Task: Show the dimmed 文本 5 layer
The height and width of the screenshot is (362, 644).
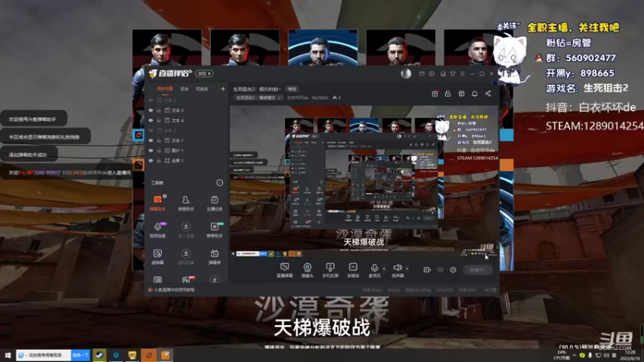Action: (x=151, y=100)
